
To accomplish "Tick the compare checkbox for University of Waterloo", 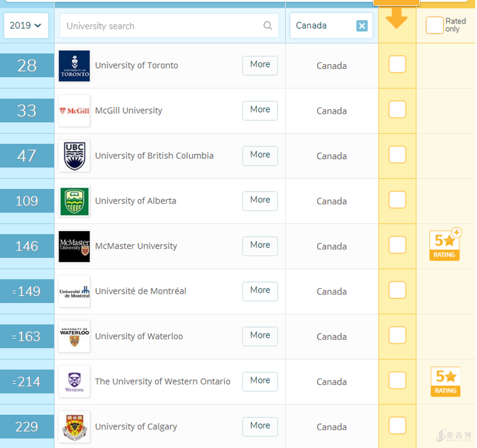I will (x=397, y=335).
